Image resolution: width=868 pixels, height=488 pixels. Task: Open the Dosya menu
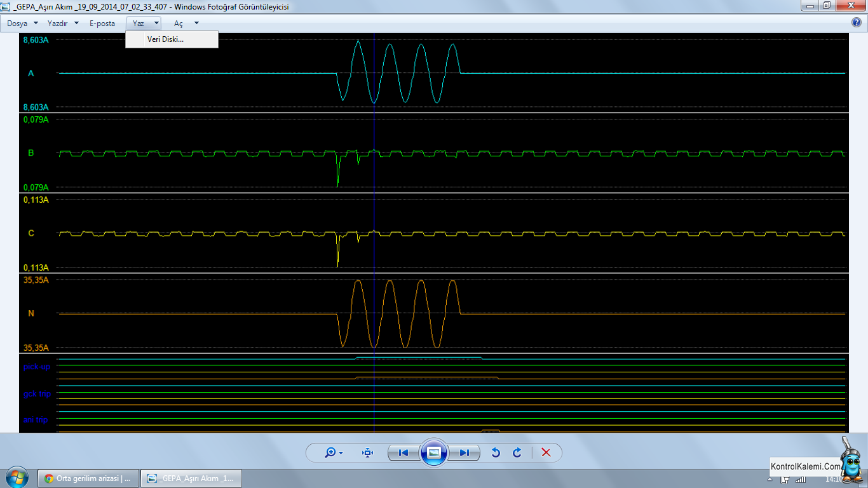coord(22,23)
